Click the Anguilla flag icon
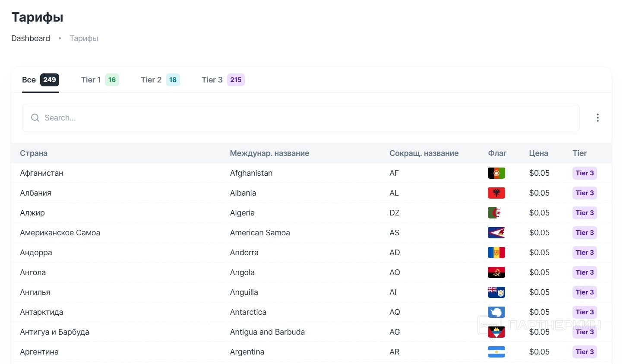 [x=496, y=292]
